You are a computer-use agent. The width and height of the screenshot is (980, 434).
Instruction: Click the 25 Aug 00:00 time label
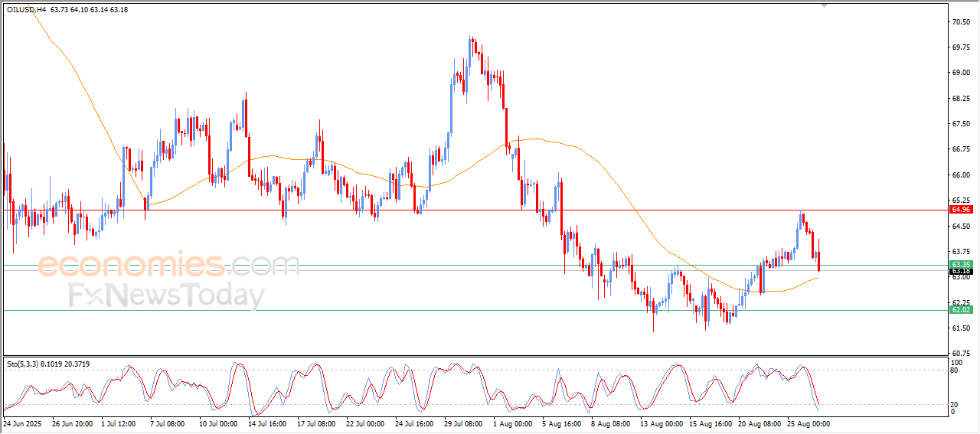pyautogui.click(x=808, y=423)
